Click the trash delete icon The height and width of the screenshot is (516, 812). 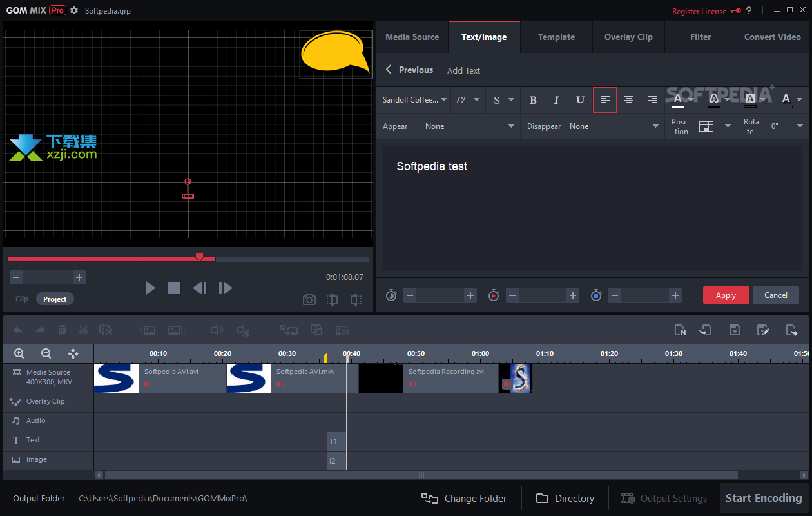point(62,330)
